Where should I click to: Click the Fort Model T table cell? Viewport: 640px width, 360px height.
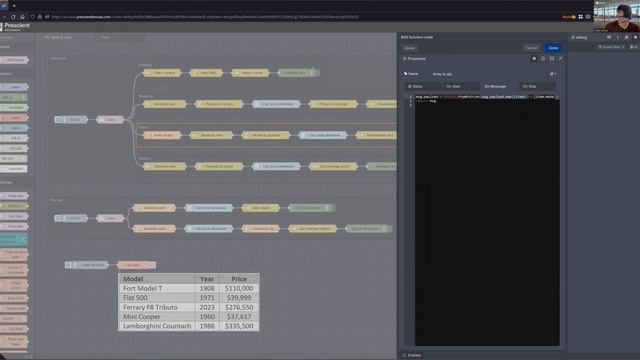click(156, 288)
